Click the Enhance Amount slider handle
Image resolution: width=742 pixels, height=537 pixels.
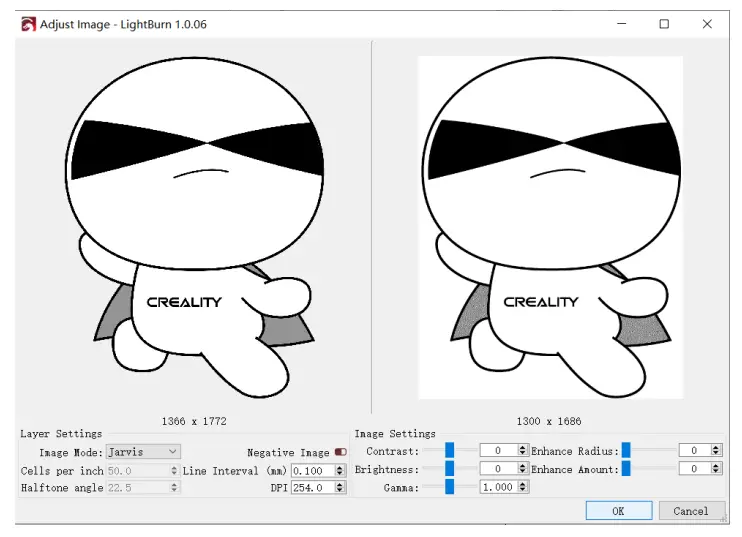626,468
